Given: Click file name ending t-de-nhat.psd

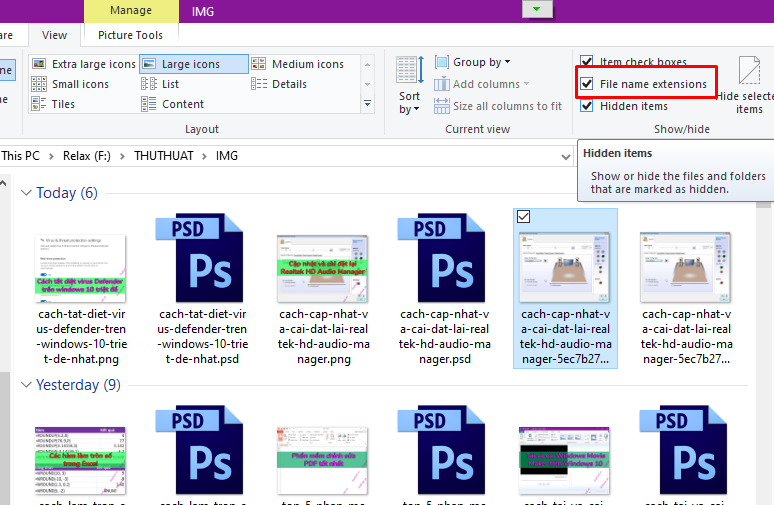Looking at the screenshot, I should point(202,336).
